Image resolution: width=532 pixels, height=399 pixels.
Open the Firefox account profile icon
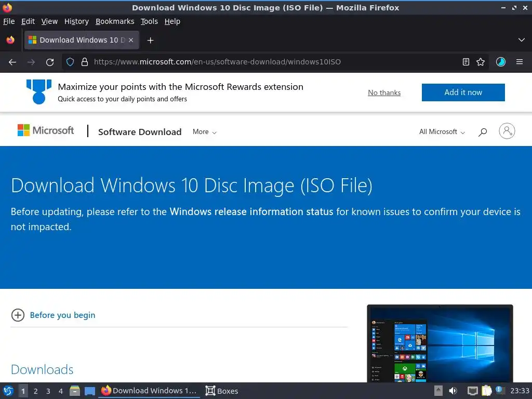point(501,62)
